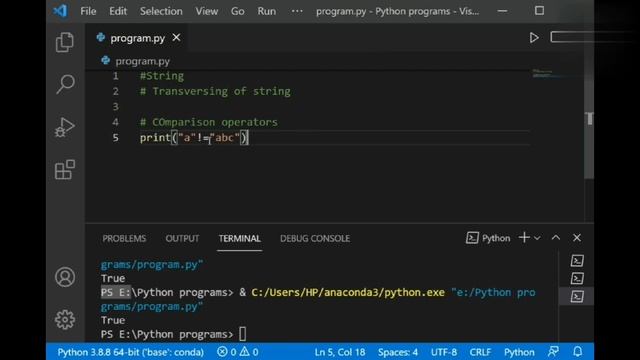Open the Selection menu

point(161,11)
